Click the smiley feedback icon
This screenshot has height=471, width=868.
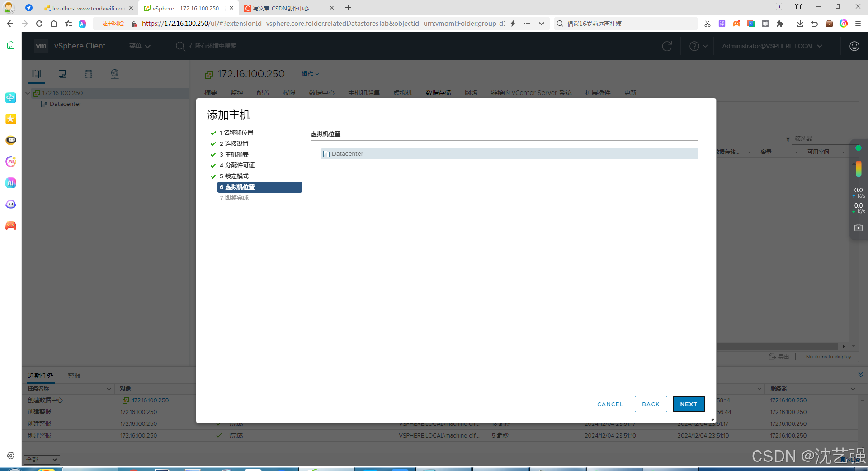click(854, 46)
